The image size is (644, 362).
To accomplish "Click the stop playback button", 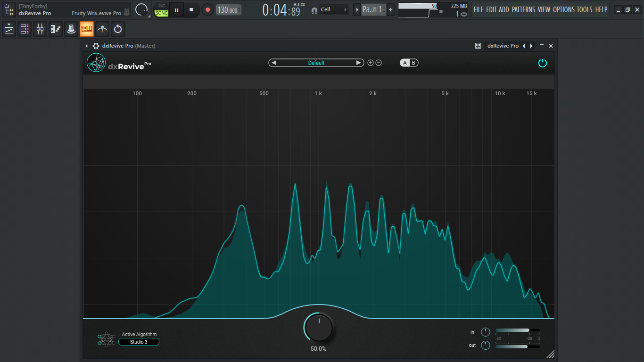I will (191, 9).
